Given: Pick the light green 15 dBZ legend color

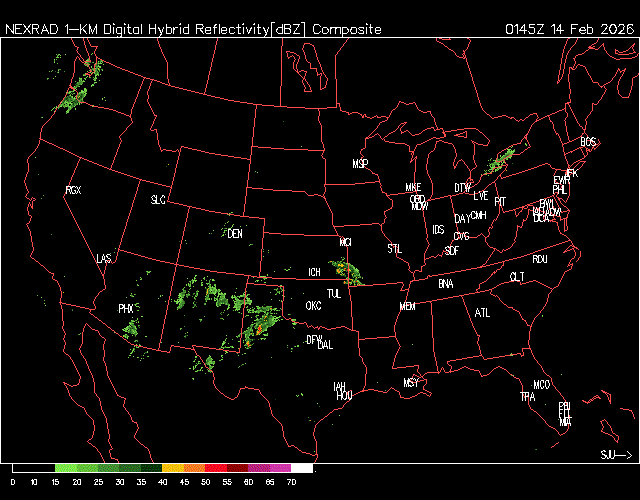Looking at the screenshot, I should click(66, 468).
